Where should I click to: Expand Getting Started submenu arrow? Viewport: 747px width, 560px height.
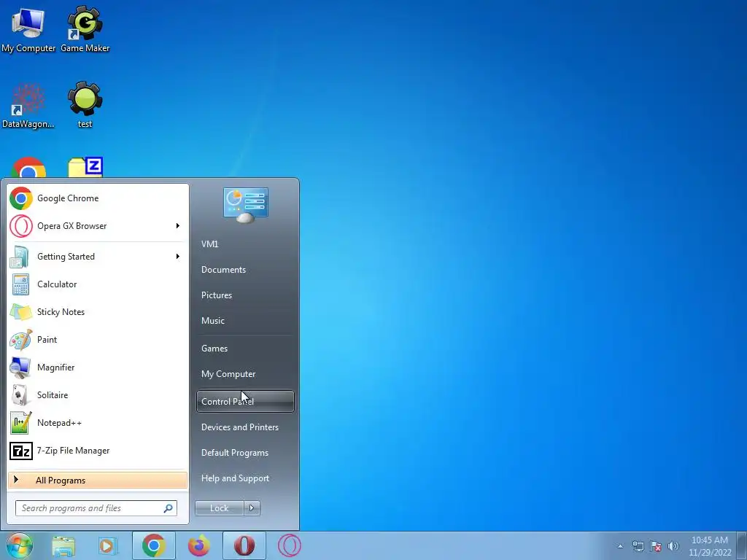coord(178,257)
